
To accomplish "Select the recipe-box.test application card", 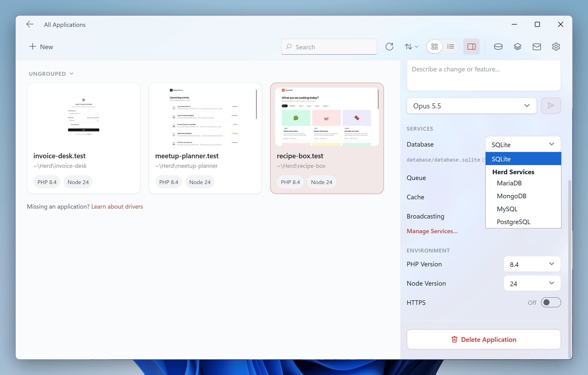I will 327,138.
